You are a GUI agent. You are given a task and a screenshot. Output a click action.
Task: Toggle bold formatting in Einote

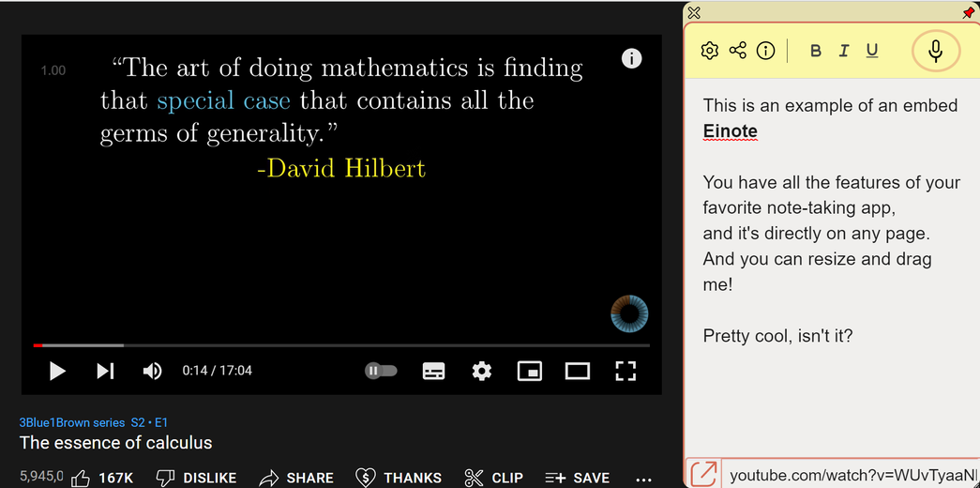point(815,52)
